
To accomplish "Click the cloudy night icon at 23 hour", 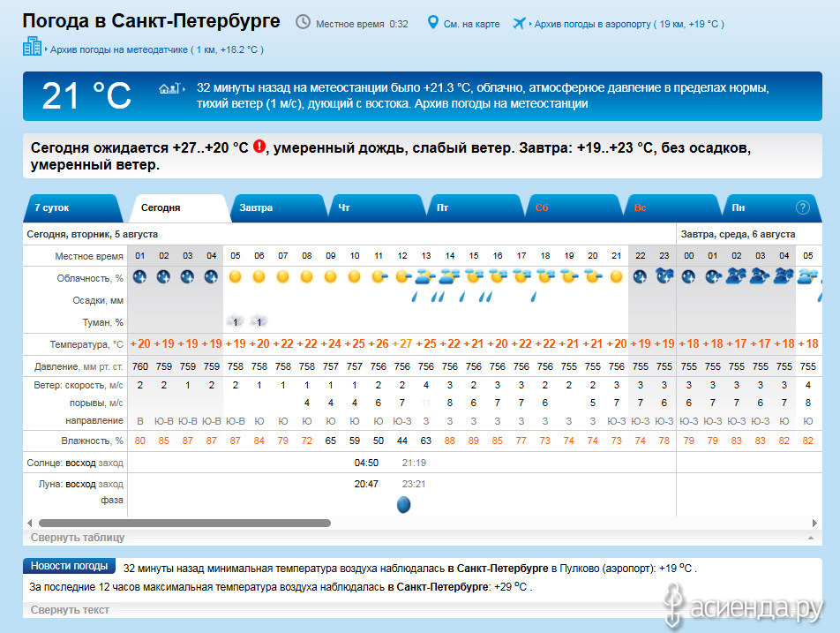I will [x=664, y=275].
